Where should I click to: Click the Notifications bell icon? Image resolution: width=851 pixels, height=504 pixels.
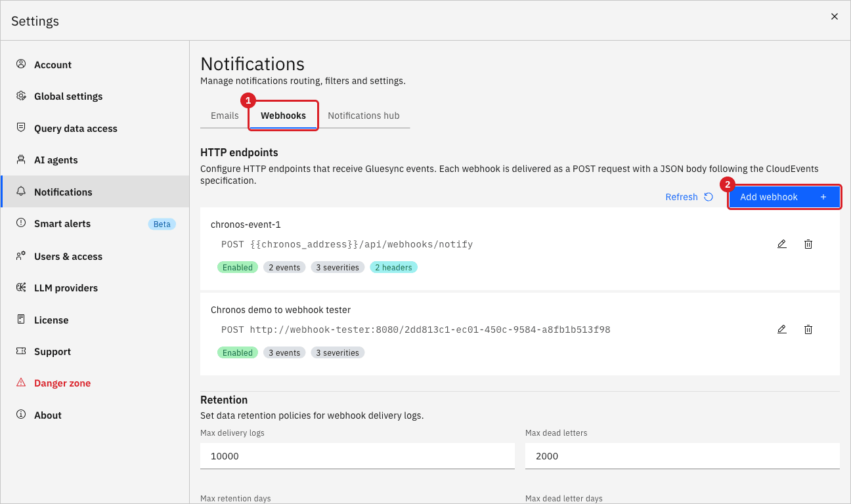[x=21, y=192]
